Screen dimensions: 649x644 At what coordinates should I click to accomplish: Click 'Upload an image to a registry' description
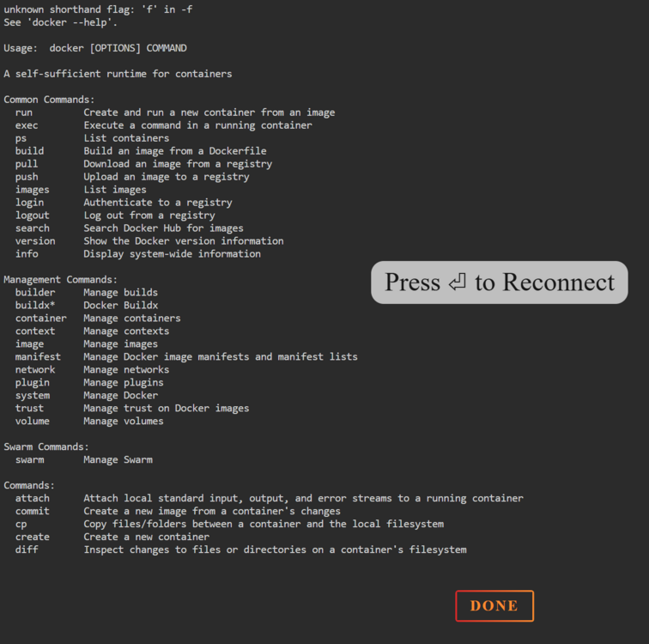pyautogui.click(x=167, y=177)
